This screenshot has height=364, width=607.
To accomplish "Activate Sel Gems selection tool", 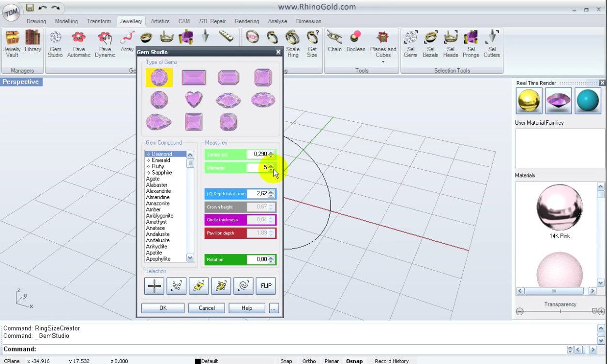I will pos(410,44).
